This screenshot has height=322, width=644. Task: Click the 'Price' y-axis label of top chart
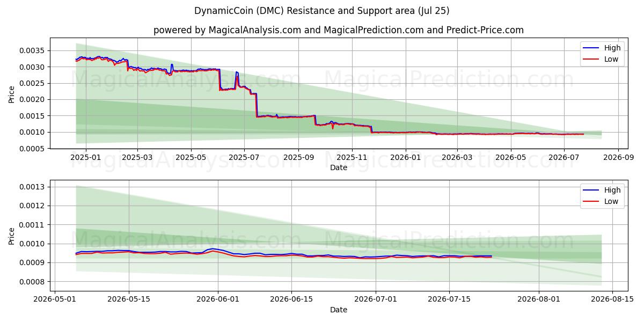pos(12,93)
